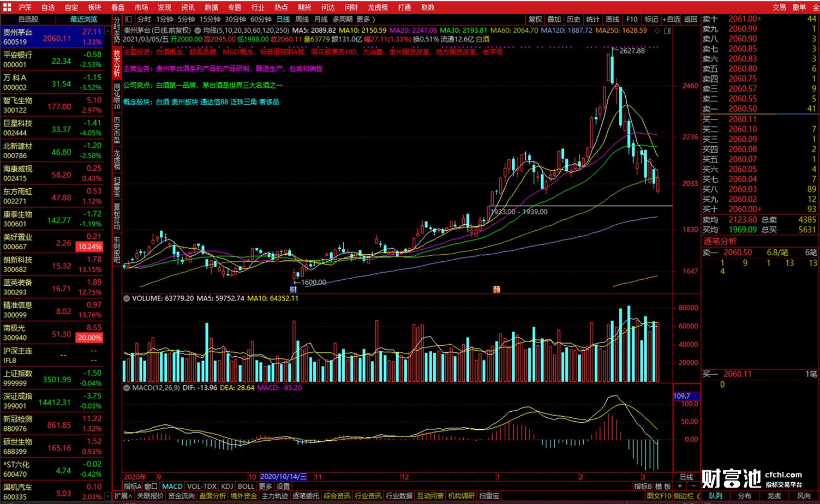This screenshot has height=504, width=820.
Task: Open 市场 menu
Action: coord(141,7)
